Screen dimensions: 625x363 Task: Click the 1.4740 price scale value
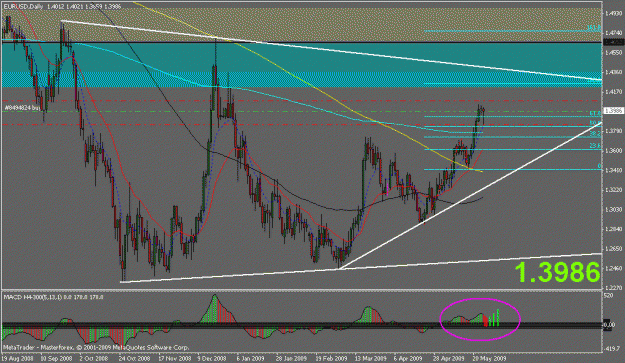614,33
